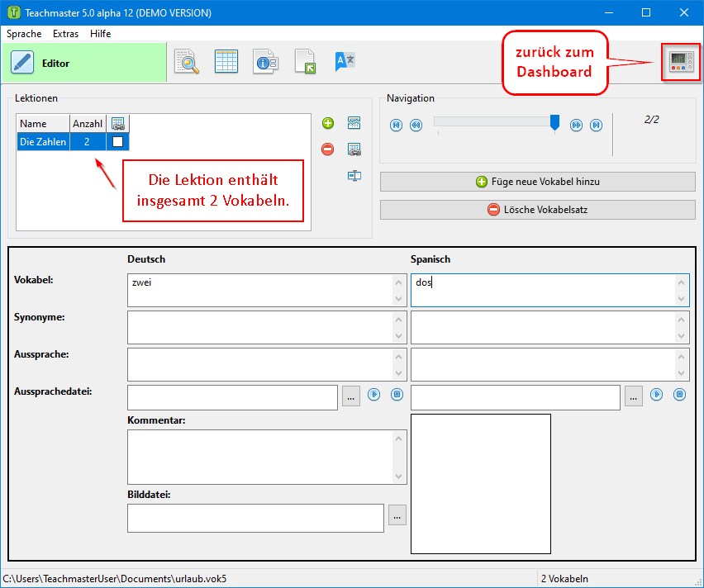Go to next vocabulary entry arrow
Screen dimensions: 704x588
(x=576, y=126)
